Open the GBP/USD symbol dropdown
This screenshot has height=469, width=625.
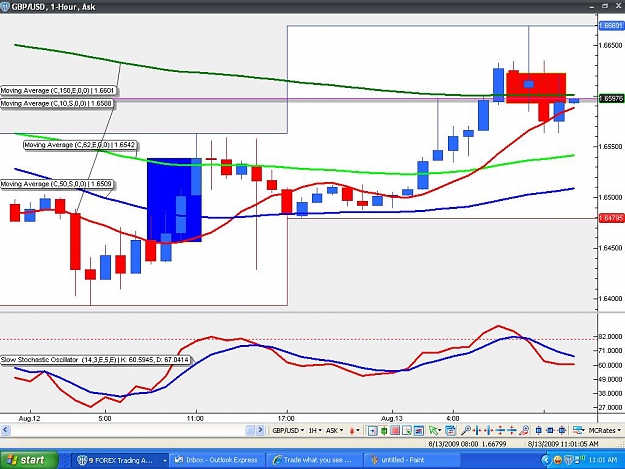point(288,430)
